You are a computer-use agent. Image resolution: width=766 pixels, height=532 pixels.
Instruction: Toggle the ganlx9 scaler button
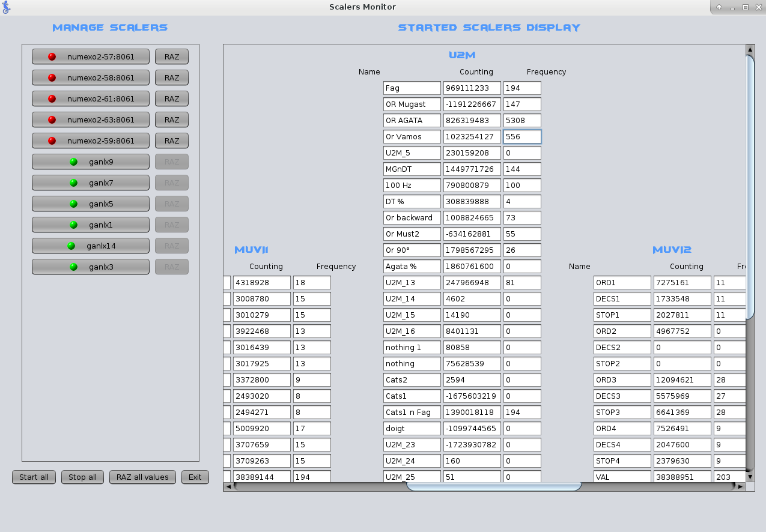(x=91, y=162)
